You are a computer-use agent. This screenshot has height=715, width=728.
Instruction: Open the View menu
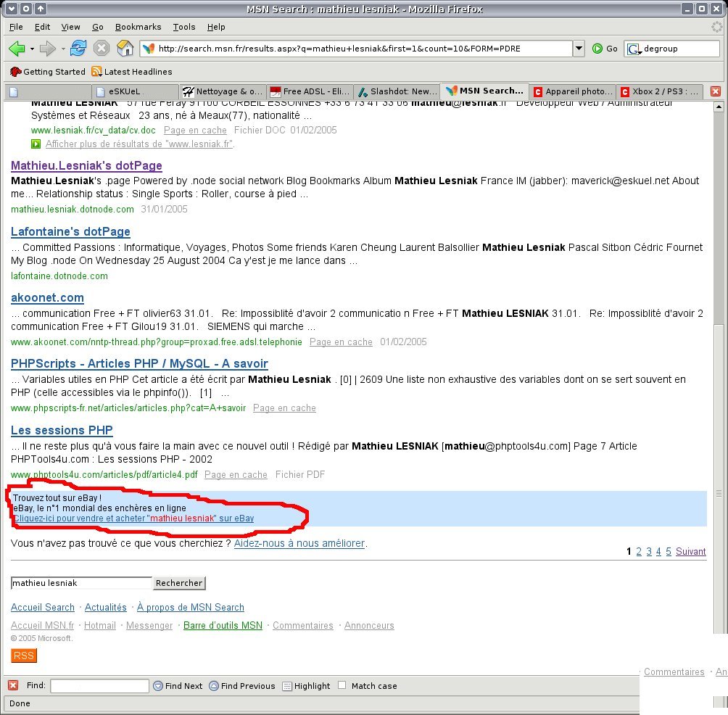point(70,27)
